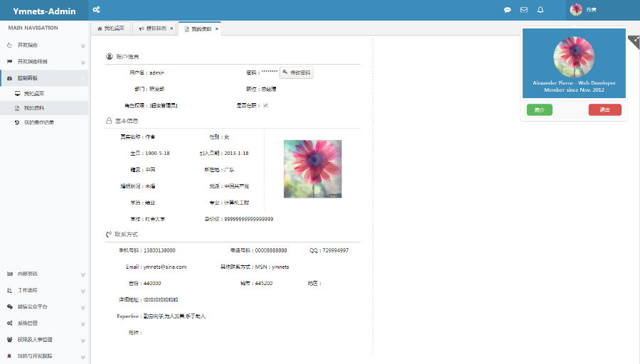Click the user circle icon next to 账户信息

(x=110, y=56)
